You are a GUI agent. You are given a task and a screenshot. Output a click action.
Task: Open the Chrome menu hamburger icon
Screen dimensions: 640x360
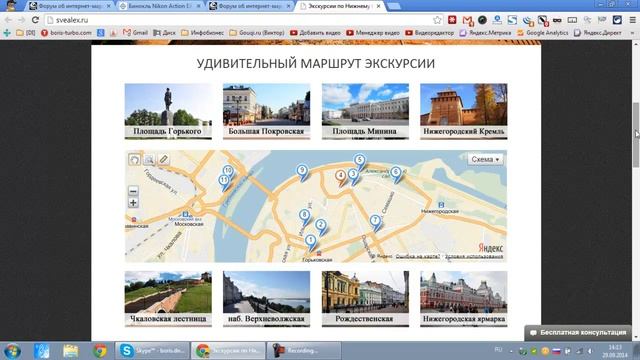632,20
